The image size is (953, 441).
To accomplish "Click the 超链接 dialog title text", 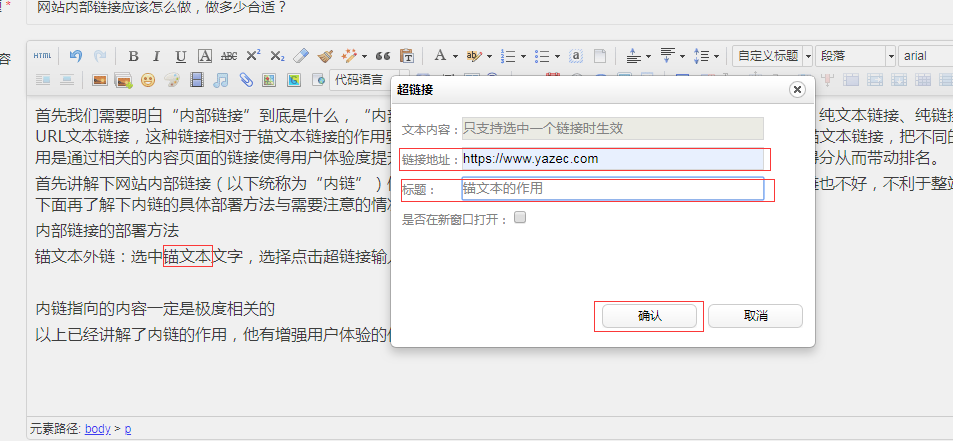I will tap(415, 90).
